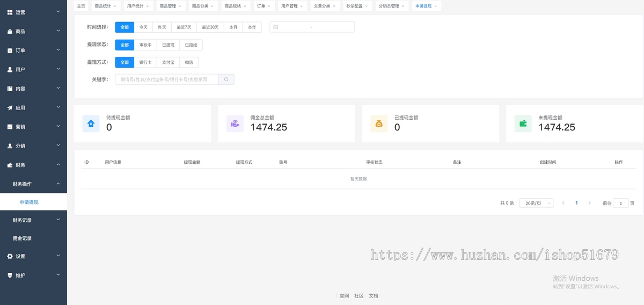Click the 佣金总金额 purple card icon
This screenshot has width=644, height=305.
(235, 124)
